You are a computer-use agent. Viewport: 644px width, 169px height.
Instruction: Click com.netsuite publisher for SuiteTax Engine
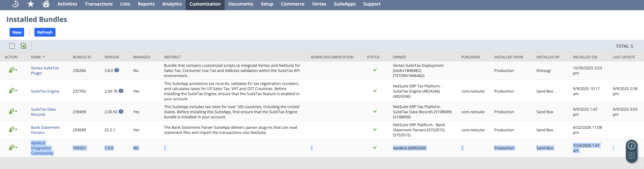[473, 91]
